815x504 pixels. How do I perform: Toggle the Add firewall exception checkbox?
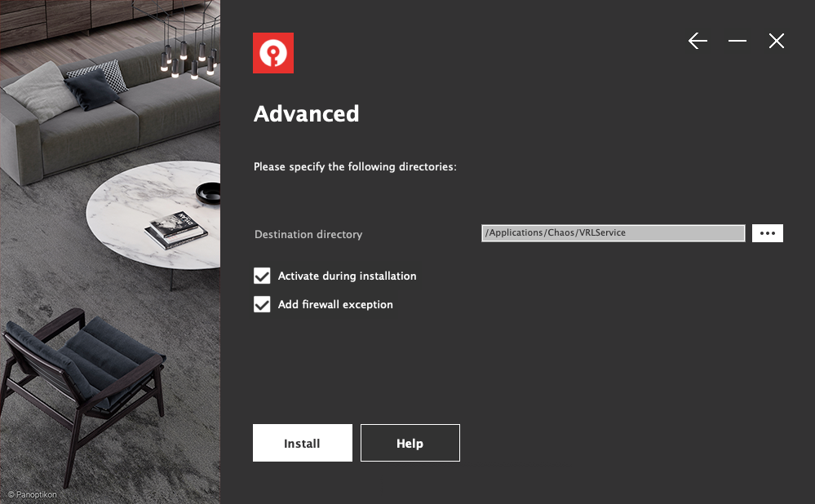[262, 304]
